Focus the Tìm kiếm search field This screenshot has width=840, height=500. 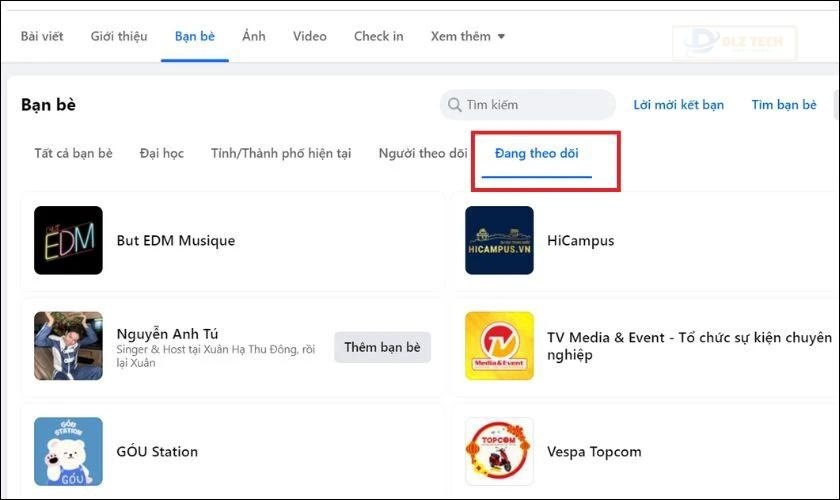click(535, 105)
